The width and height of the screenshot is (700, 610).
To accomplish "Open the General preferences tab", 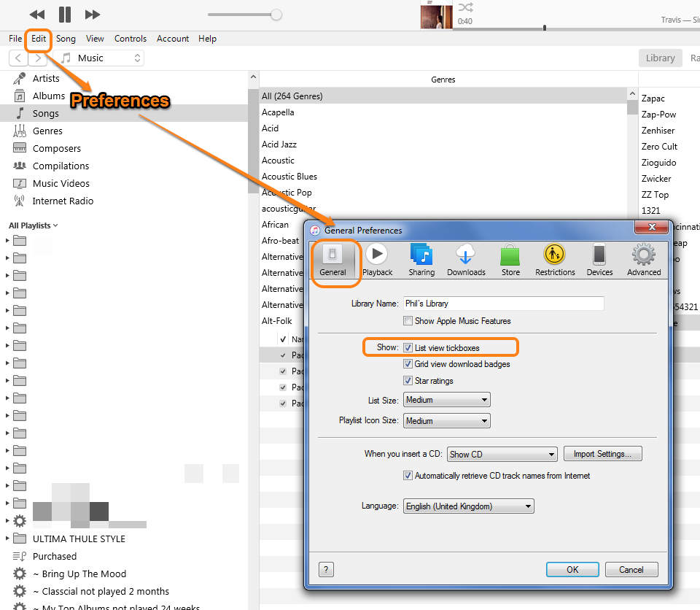I will [x=332, y=260].
